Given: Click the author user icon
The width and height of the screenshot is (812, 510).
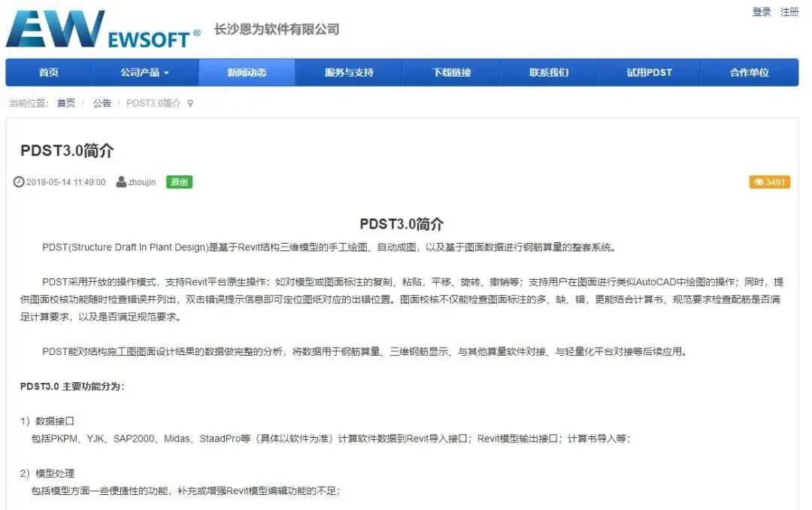Looking at the screenshot, I should (121, 182).
